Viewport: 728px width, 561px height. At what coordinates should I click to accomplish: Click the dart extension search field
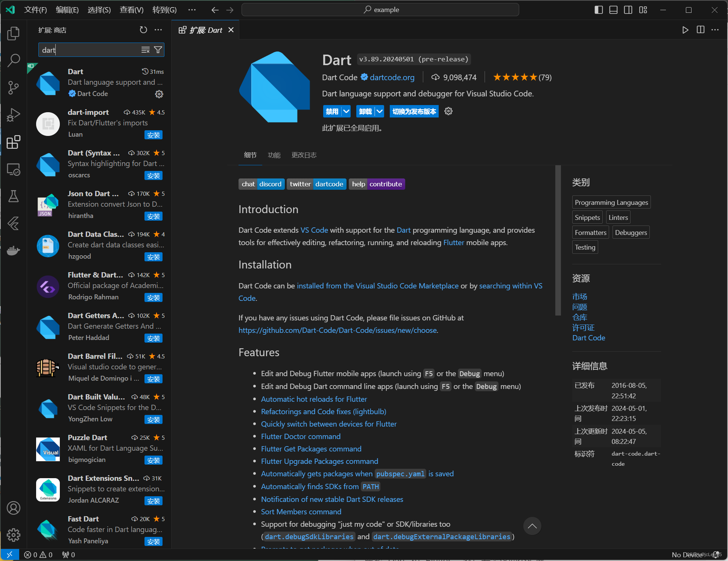(x=90, y=50)
